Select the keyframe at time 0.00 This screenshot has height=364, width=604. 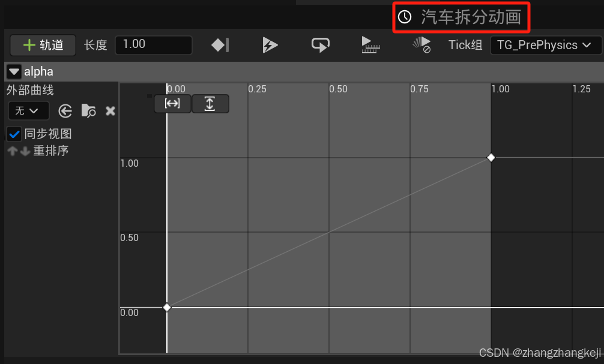pos(167,308)
